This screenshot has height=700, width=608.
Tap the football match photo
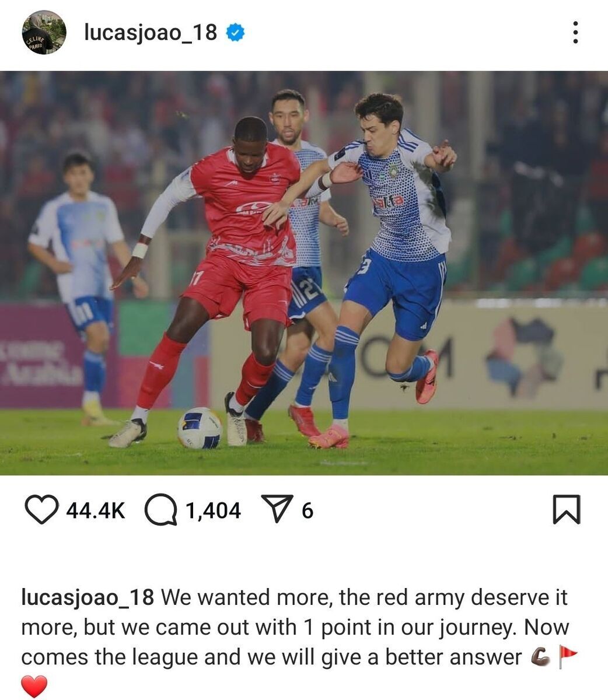click(x=304, y=273)
